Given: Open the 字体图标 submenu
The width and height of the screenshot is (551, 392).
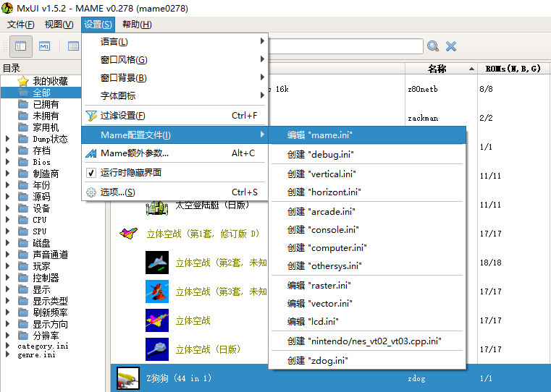Looking at the screenshot, I should point(175,95).
